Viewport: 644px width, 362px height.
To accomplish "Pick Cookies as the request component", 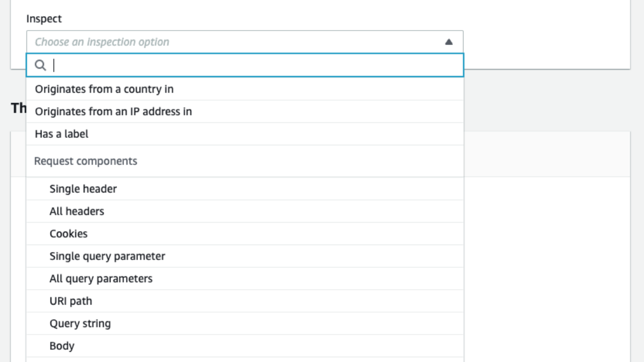I will [x=68, y=234].
